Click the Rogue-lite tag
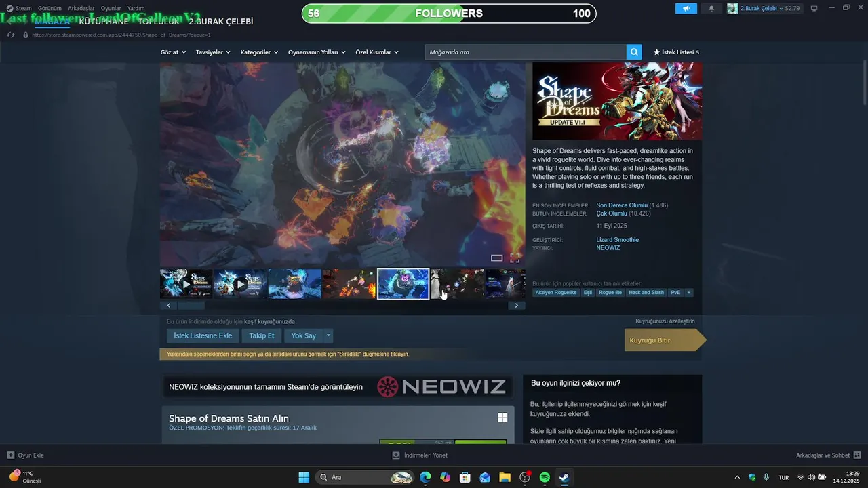 click(x=610, y=292)
